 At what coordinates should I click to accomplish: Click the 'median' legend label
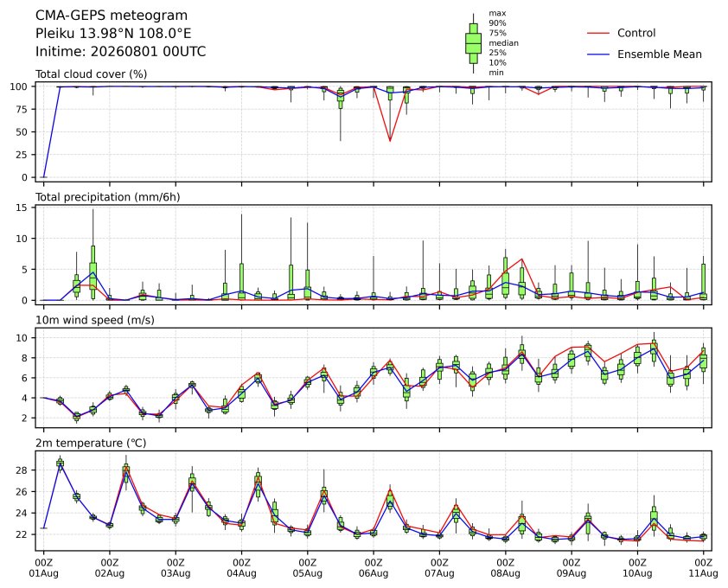(503, 42)
